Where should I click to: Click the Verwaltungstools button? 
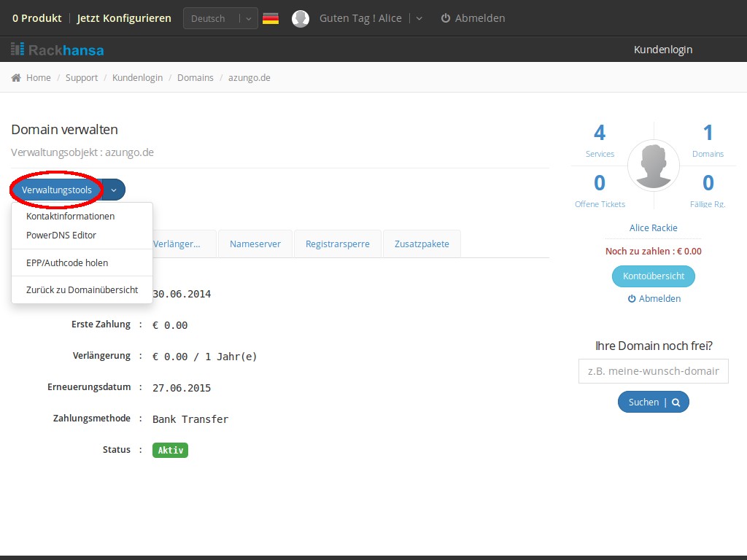tap(57, 190)
